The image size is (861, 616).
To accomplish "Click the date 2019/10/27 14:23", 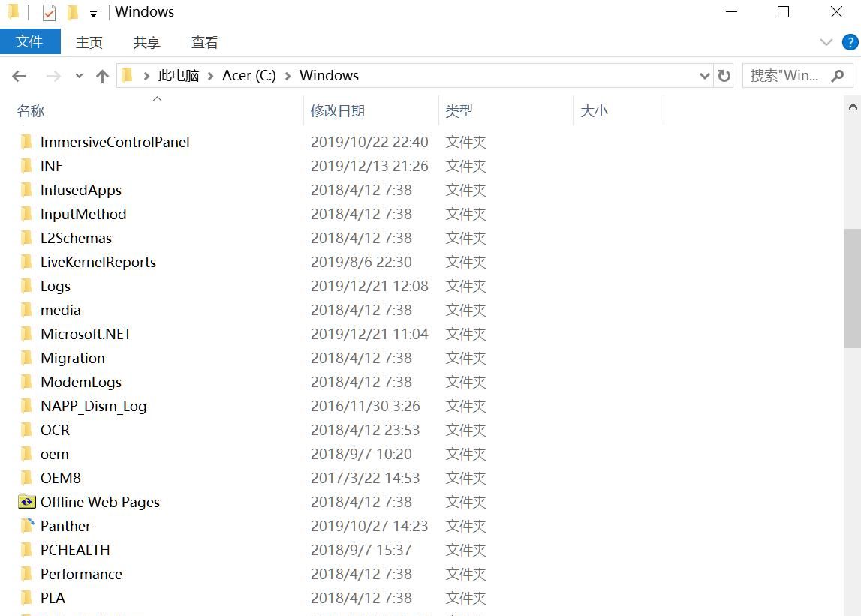I will point(369,526).
